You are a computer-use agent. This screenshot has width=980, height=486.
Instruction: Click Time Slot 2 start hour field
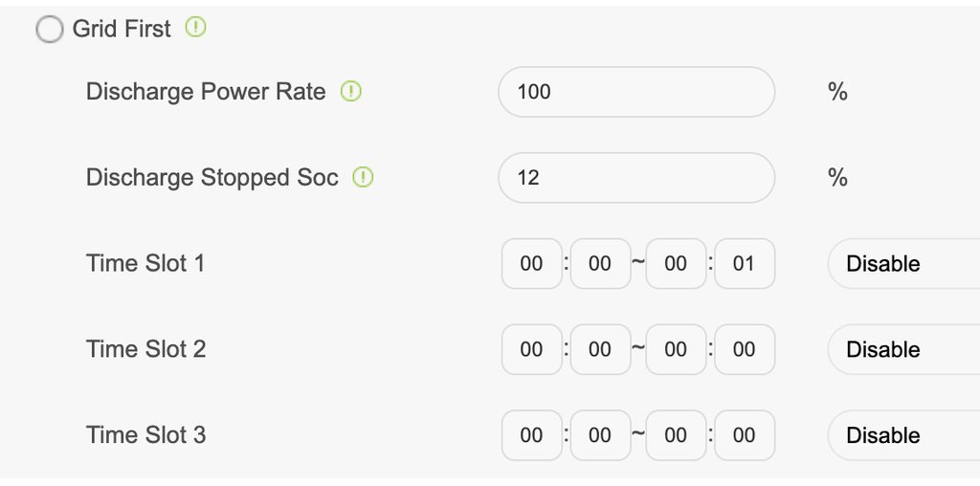click(x=531, y=349)
